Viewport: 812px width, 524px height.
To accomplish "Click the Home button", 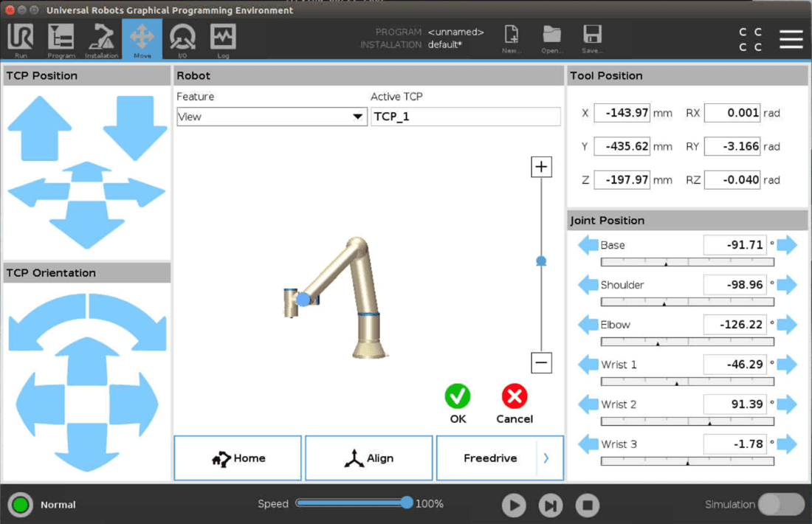I will tap(238, 458).
